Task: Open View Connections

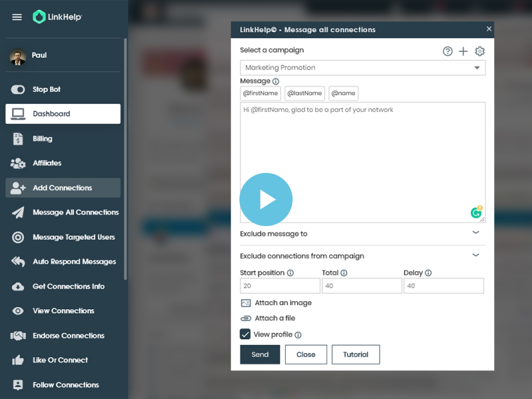Action: click(x=63, y=311)
